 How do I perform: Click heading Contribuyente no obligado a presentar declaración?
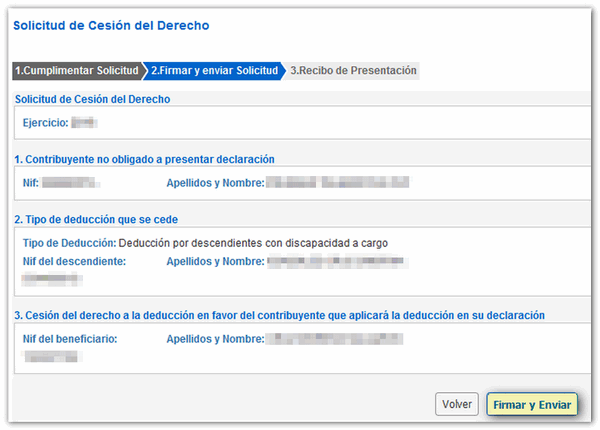pyautogui.click(x=144, y=159)
